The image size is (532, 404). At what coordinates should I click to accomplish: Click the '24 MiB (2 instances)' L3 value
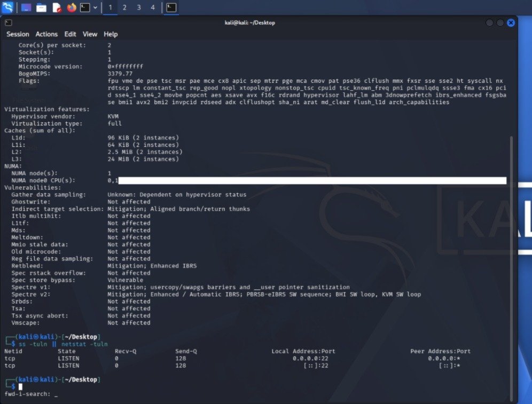143,159
